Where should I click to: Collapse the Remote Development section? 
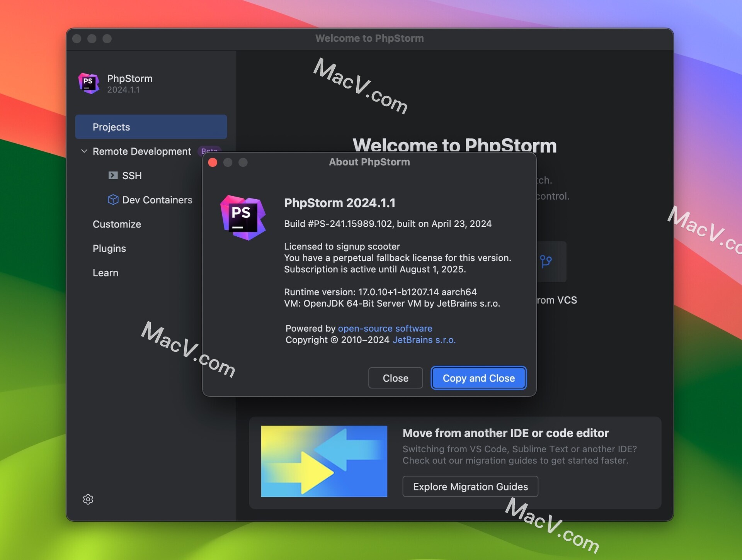(x=84, y=151)
